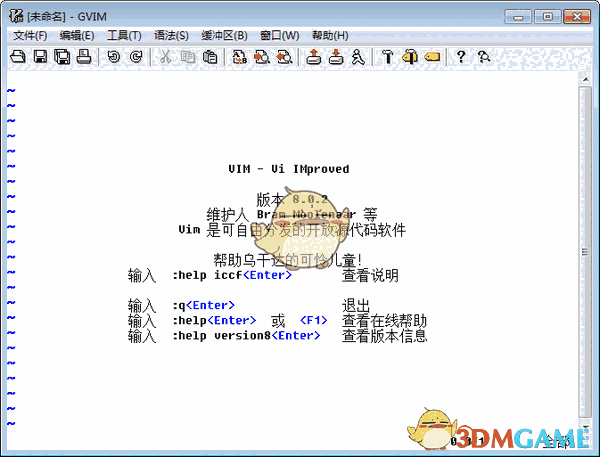Maximize the GVIM window
600x457 pixels.
(548, 17)
